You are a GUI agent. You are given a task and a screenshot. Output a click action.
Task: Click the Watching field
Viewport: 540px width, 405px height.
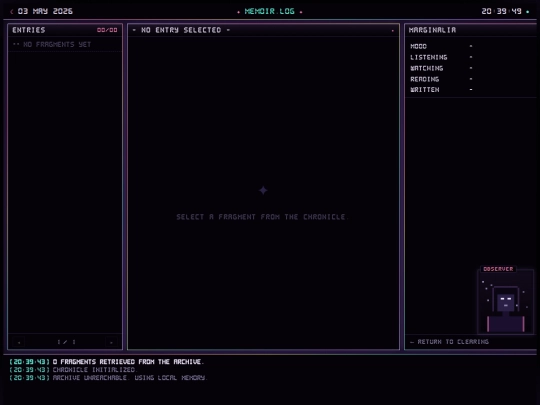click(470, 68)
